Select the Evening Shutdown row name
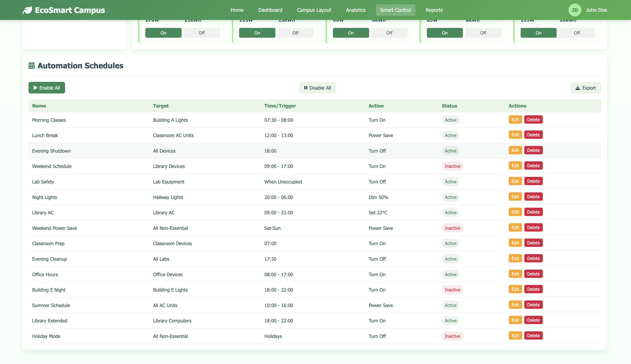 [51, 151]
